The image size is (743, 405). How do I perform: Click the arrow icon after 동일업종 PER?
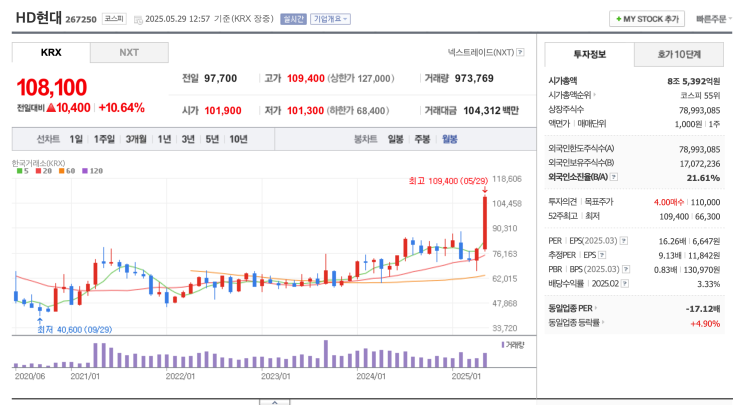[x=595, y=308]
